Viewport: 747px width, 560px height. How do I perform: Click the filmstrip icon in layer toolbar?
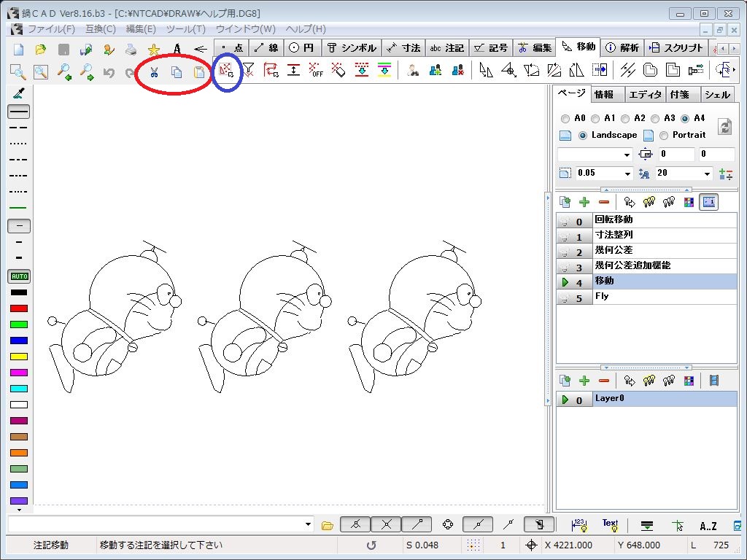coord(713,380)
